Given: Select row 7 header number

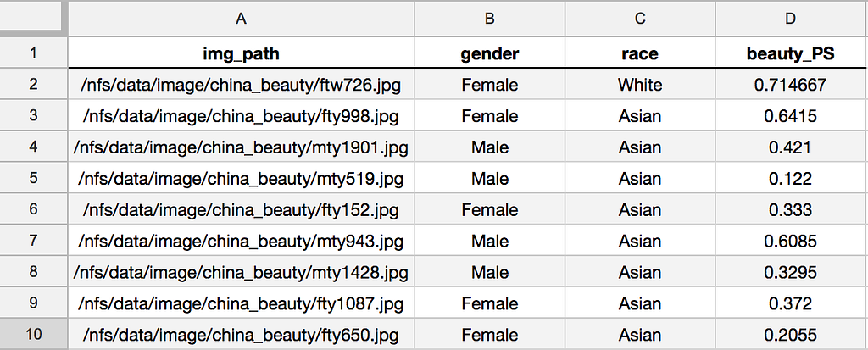Looking at the screenshot, I should tap(33, 241).
